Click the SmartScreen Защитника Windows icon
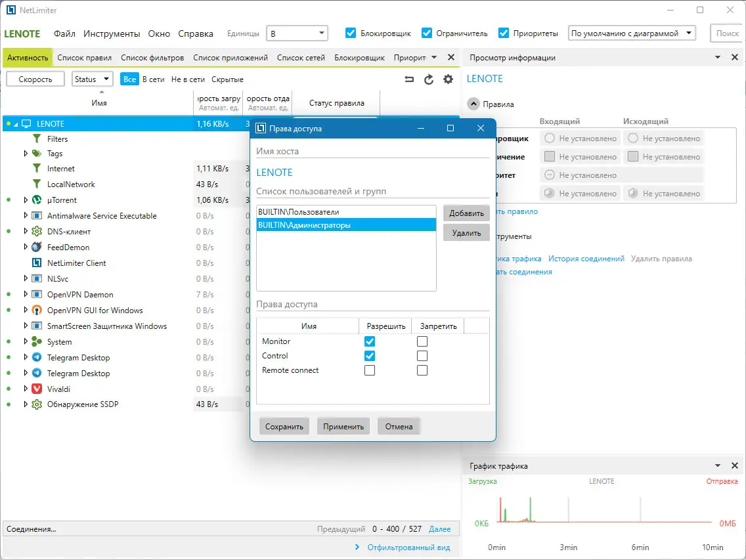Screen dimensions: 746x560 pyautogui.click(x=37, y=326)
